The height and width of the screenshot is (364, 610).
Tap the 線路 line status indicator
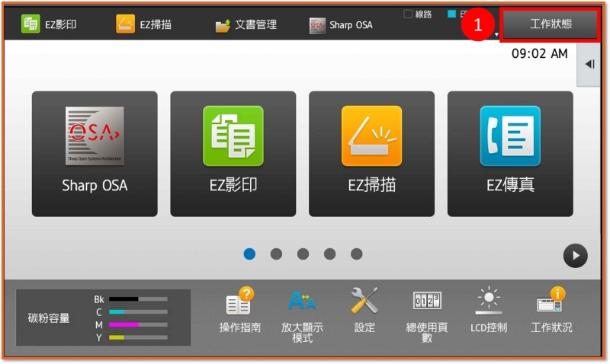(x=418, y=14)
